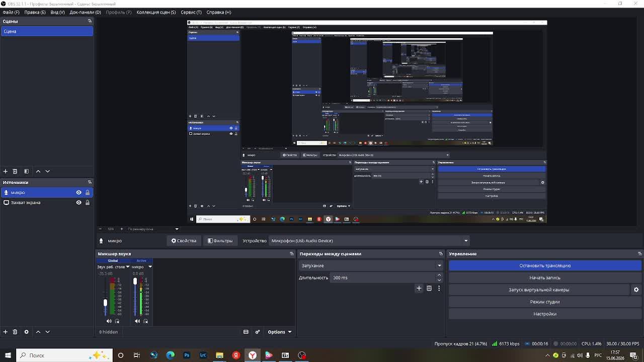The image size is (644, 362).
Task: Open source properties gear in Sources panel
Action: coord(27,332)
